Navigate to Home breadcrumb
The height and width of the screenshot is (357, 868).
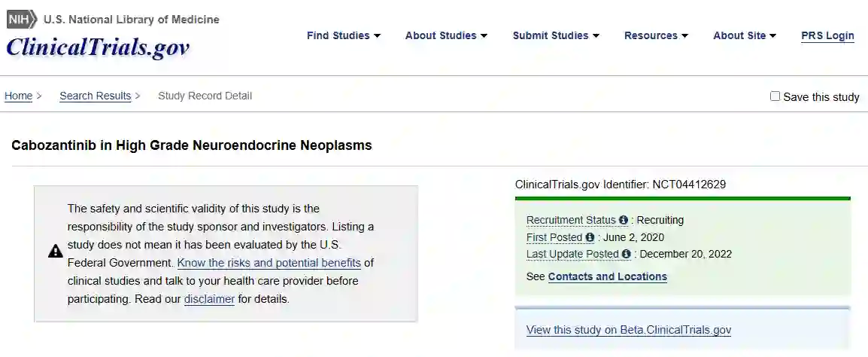tap(19, 96)
